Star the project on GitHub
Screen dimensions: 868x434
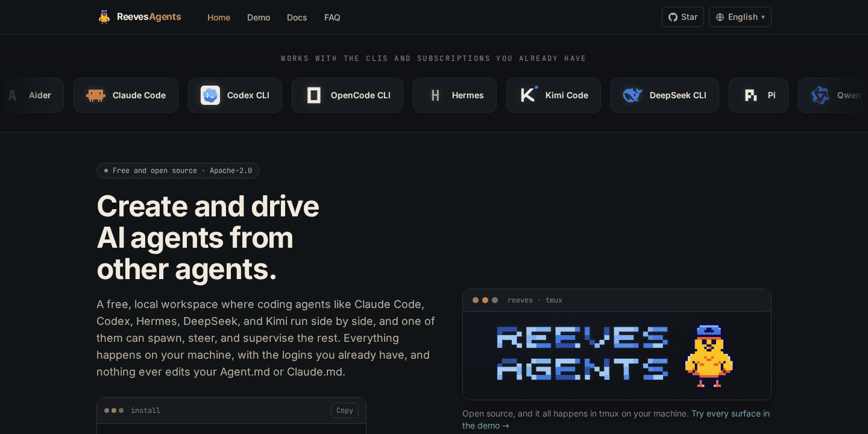click(x=683, y=17)
